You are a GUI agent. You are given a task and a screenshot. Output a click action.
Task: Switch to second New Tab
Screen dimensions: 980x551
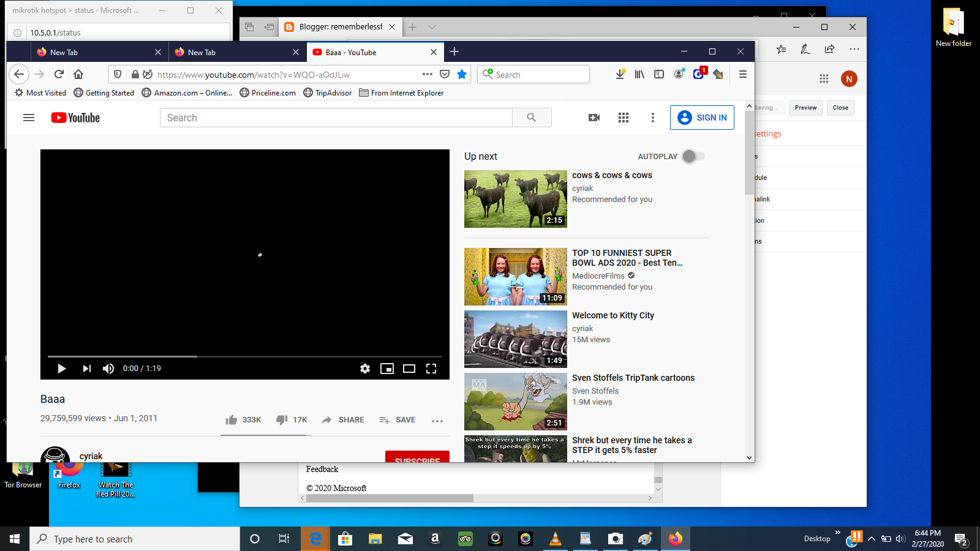pyautogui.click(x=236, y=52)
